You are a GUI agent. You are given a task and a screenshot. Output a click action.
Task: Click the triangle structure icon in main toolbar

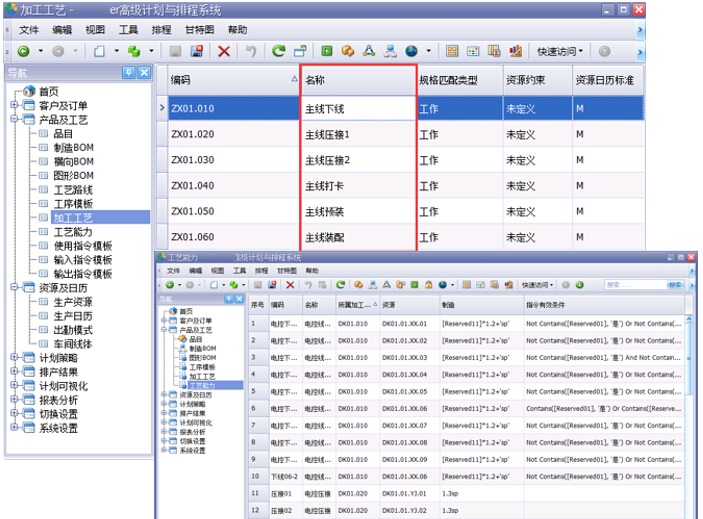point(369,52)
